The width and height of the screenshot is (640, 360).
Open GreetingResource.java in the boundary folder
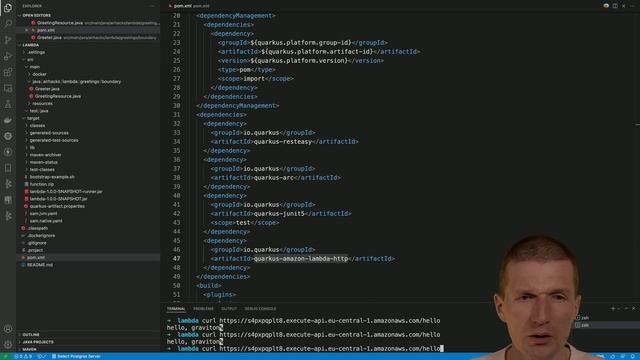58,96
